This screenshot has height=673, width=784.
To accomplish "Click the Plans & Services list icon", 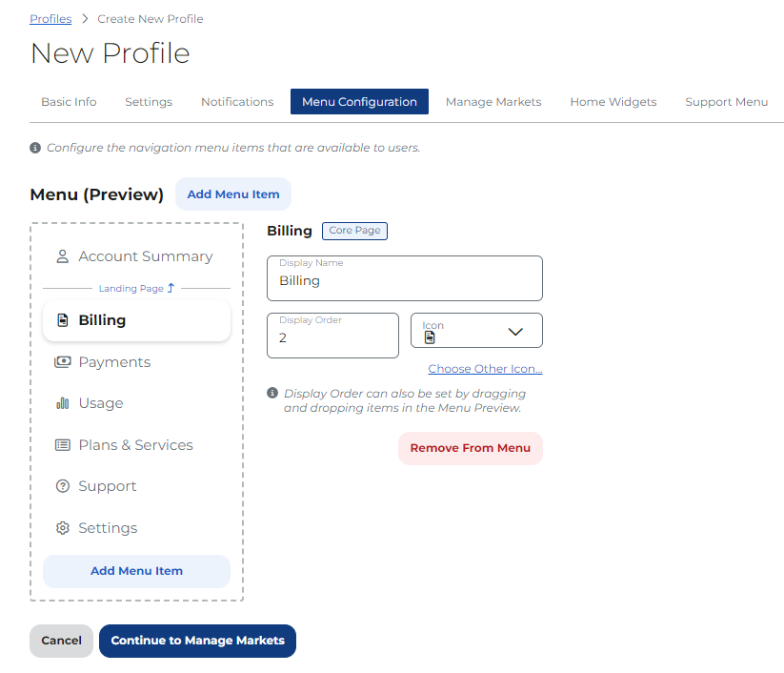I will (x=63, y=445).
